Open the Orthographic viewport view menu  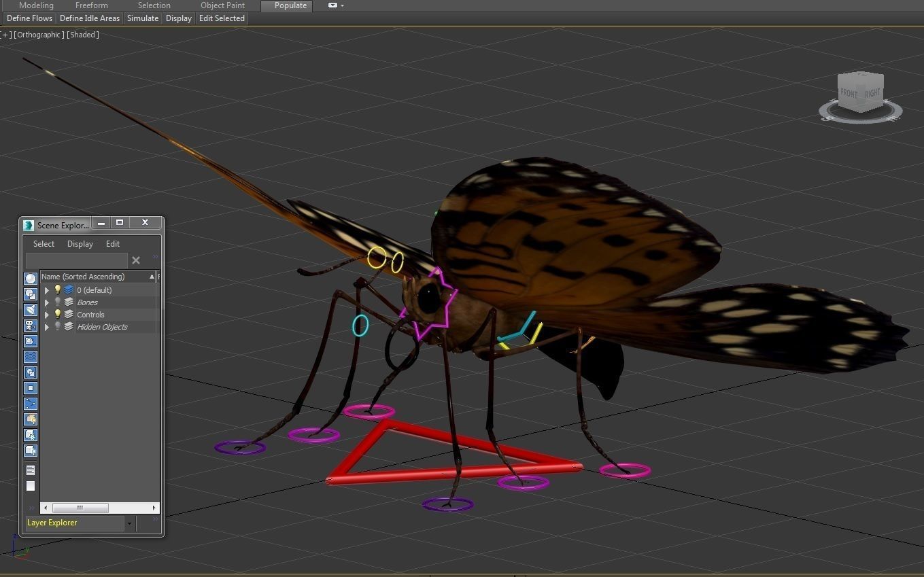[x=39, y=35]
